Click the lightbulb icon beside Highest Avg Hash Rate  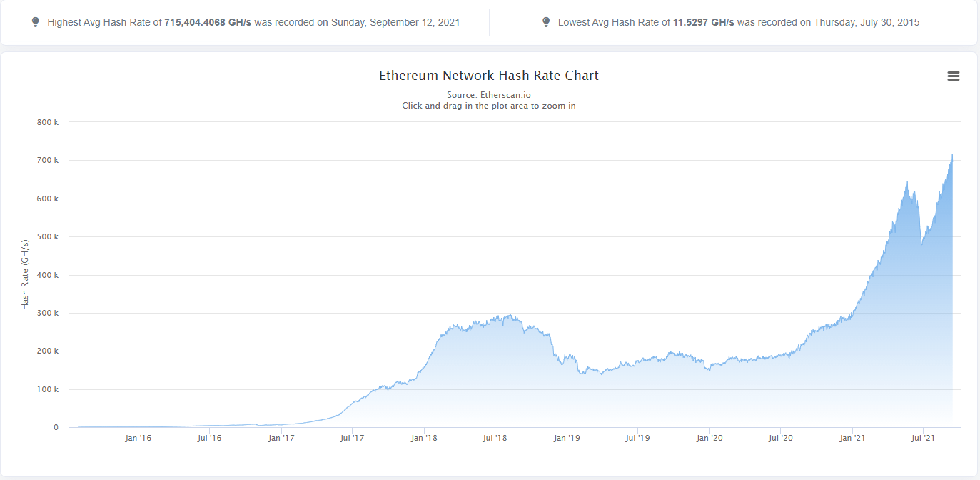36,22
